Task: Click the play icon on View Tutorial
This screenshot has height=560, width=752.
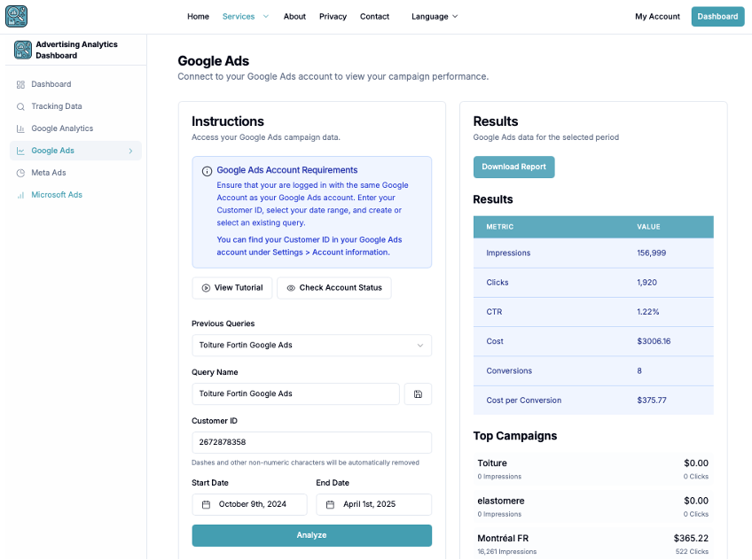Action: (206, 288)
